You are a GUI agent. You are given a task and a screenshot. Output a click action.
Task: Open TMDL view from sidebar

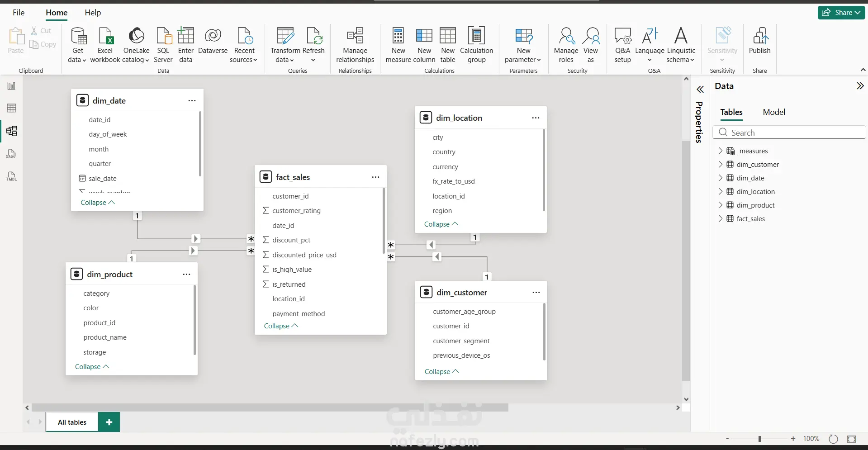click(11, 176)
